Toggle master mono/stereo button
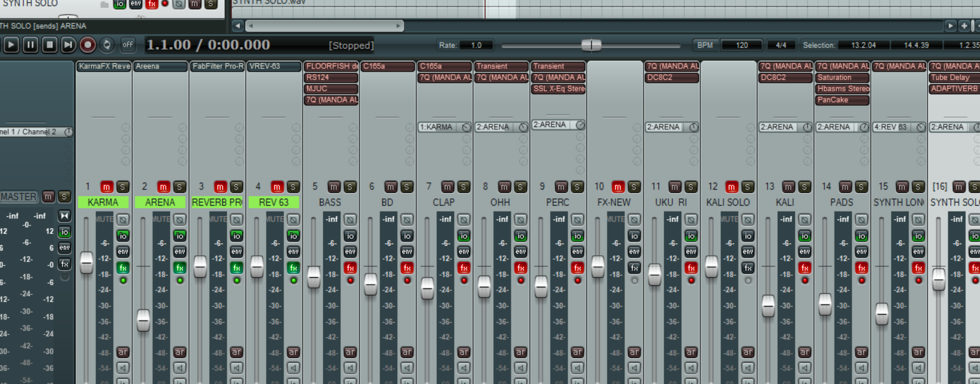 pos(65,216)
